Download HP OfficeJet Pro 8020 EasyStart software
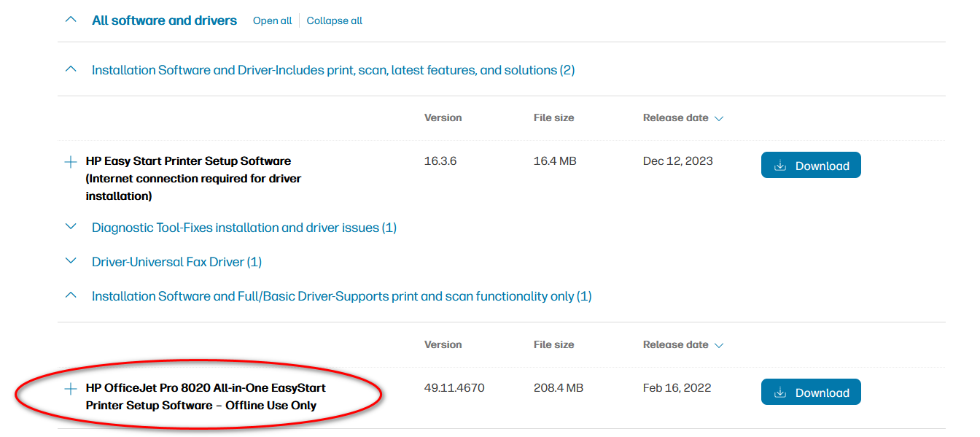The width and height of the screenshot is (980, 437). point(811,392)
